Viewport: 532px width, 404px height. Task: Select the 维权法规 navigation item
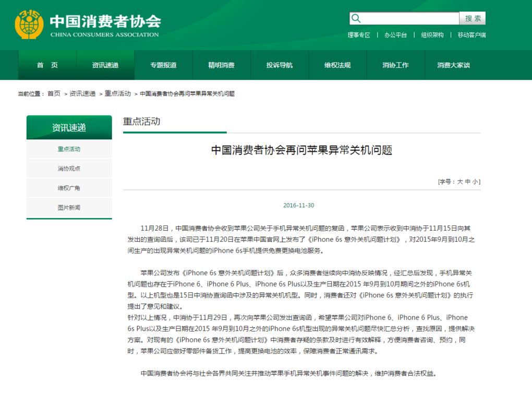pos(337,65)
